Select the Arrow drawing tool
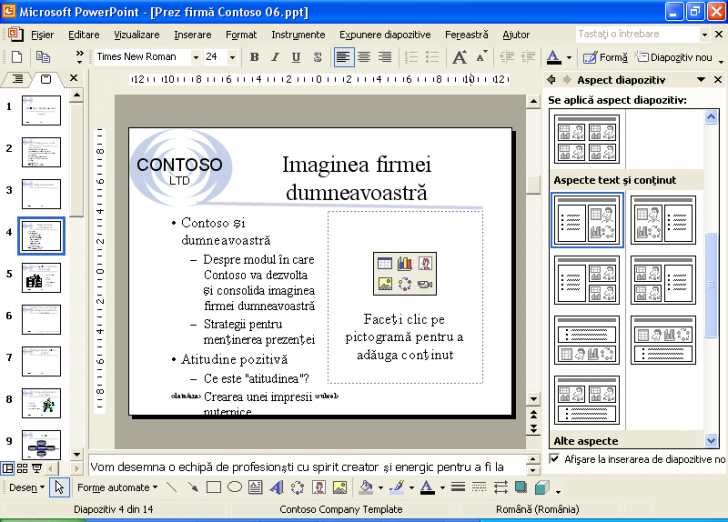The height and width of the screenshot is (522, 728). pos(192,487)
